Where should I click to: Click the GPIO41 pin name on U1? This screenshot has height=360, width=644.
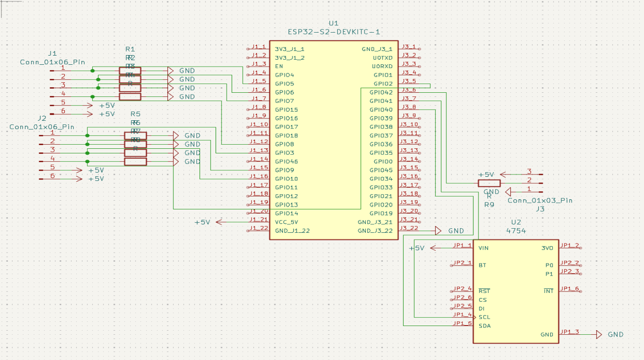382,101
